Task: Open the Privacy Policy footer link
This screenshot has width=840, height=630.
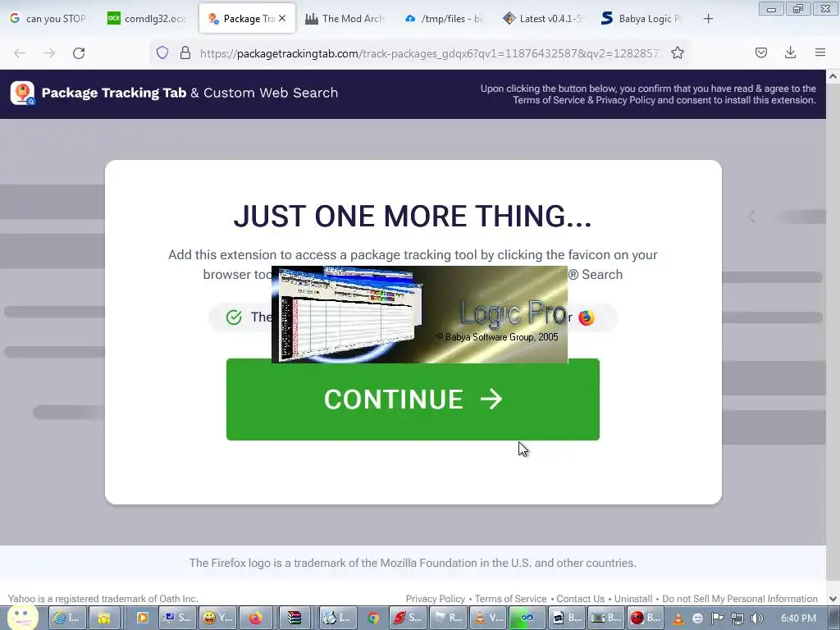Action: [435, 598]
